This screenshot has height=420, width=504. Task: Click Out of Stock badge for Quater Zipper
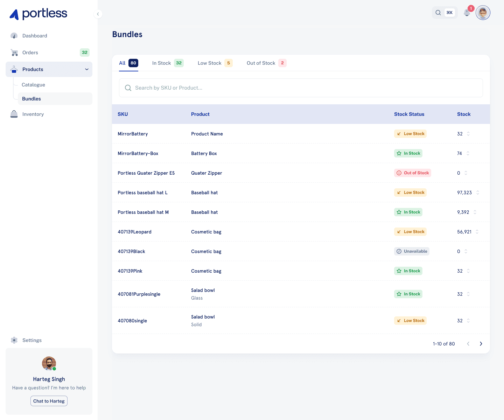(x=413, y=173)
